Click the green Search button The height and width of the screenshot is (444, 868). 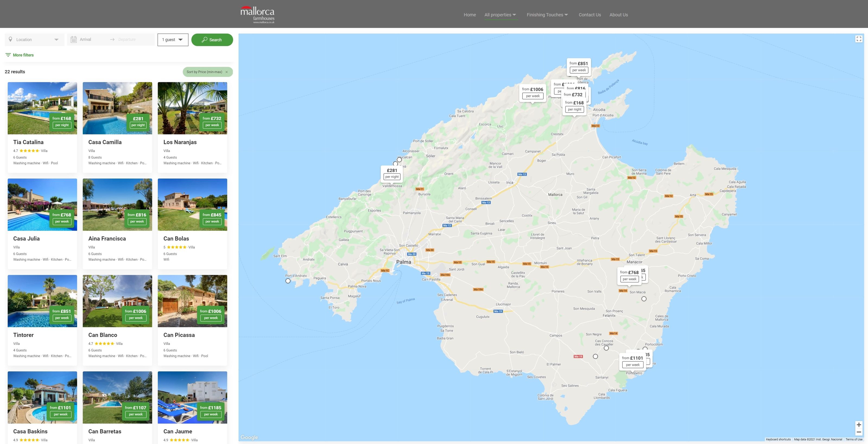[x=212, y=40]
